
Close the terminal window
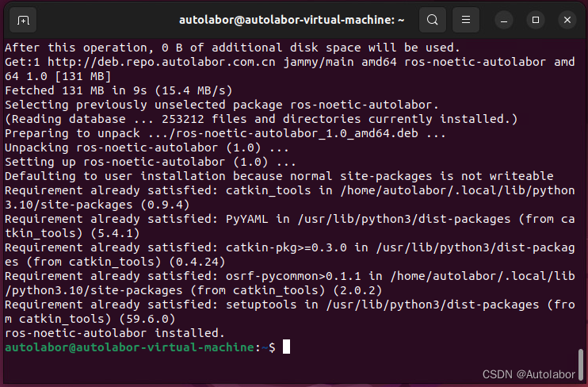(567, 20)
